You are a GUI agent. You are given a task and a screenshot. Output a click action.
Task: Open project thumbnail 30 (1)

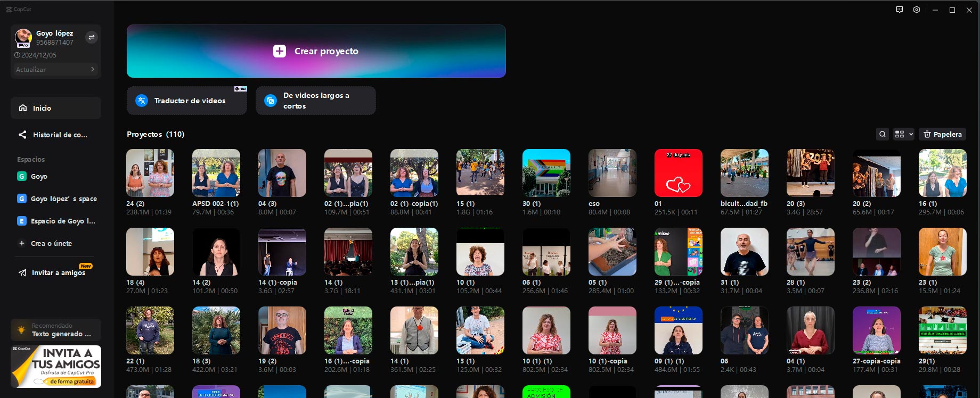pos(546,173)
